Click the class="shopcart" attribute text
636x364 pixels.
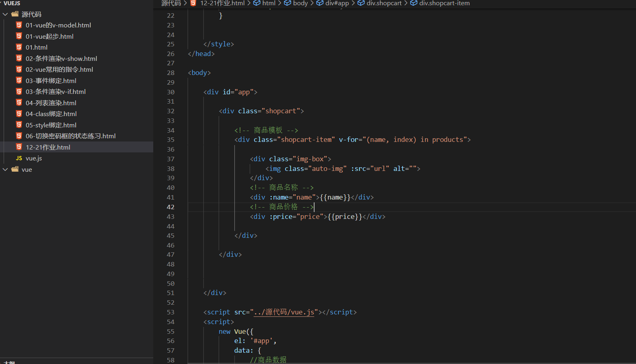tap(269, 111)
